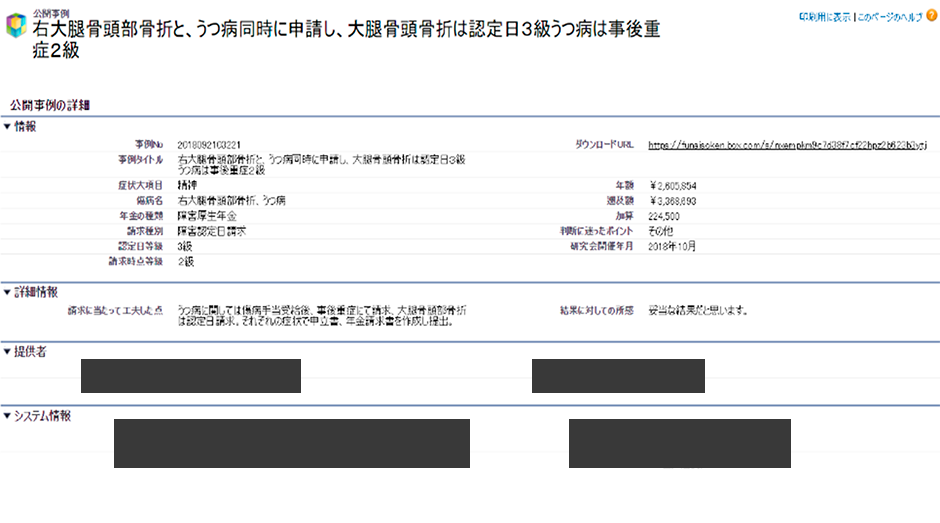Screen dimensions: 940x523
Task: Collapse the 情報 section triangle
Action: click(7, 127)
